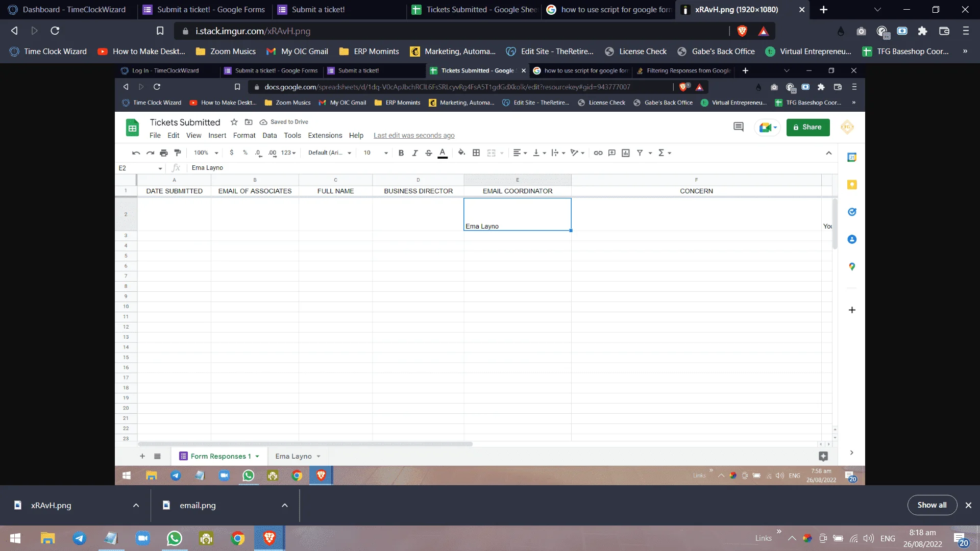Image resolution: width=980 pixels, height=551 pixels.
Task: Click the text color A swatch in Sheets
Action: coord(443,153)
